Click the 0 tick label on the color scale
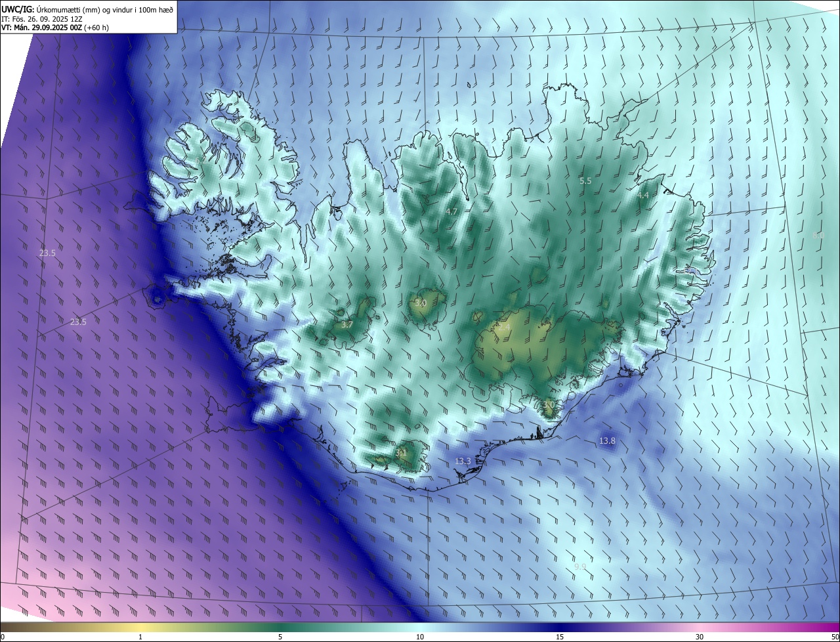Image resolution: width=840 pixels, height=642 pixels. pos(3,637)
